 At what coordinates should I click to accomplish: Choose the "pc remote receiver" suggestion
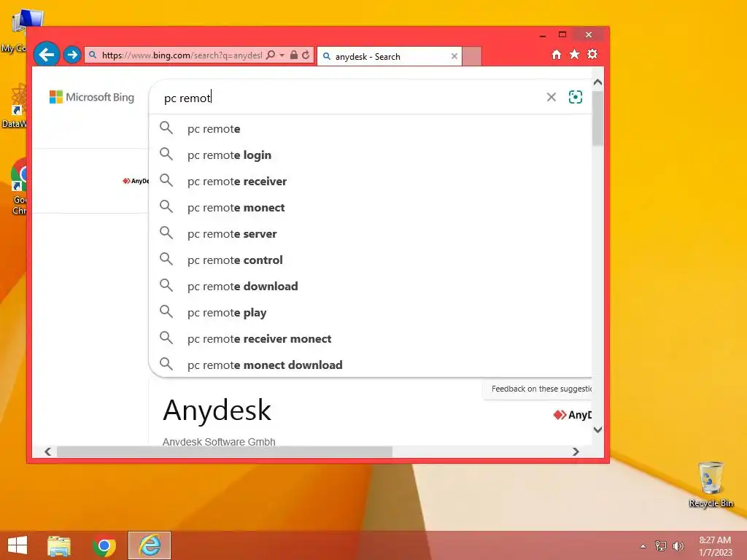pos(370,181)
